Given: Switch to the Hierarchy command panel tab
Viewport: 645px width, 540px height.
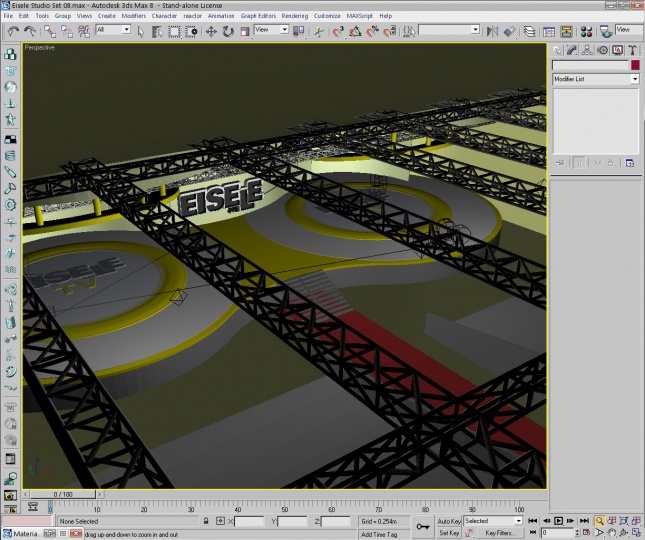Looking at the screenshot, I should 587,51.
